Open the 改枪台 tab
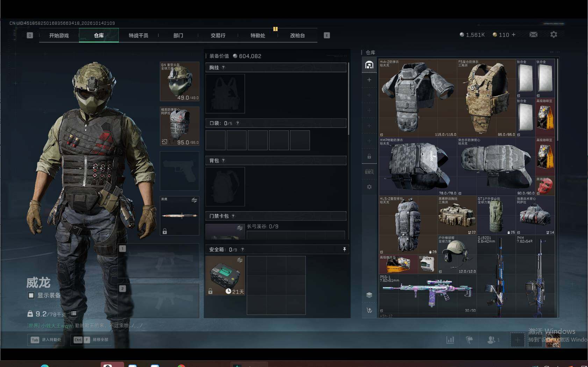The width and height of the screenshot is (588, 367). (x=297, y=35)
